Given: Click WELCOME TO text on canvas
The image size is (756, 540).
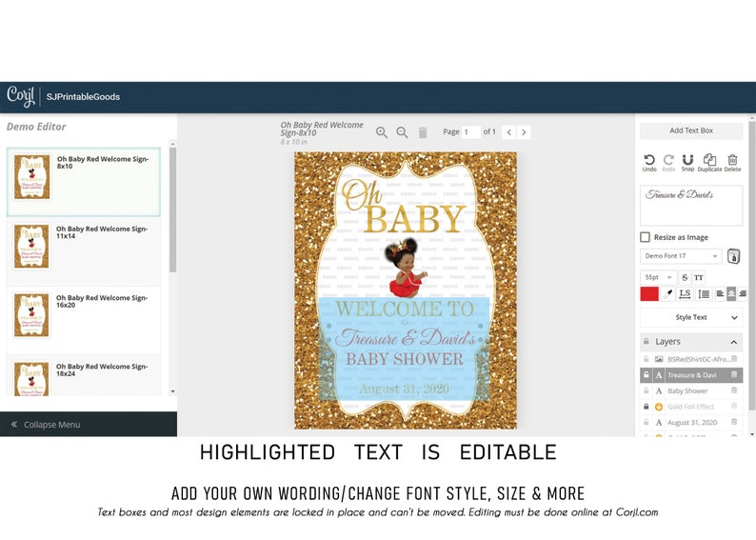Looking at the screenshot, I should pyautogui.click(x=405, y=310).
